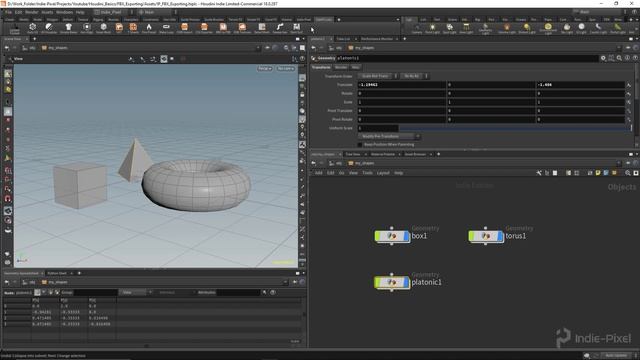Toggle pin on the parameter pane path bar

[x=628, y=48]
